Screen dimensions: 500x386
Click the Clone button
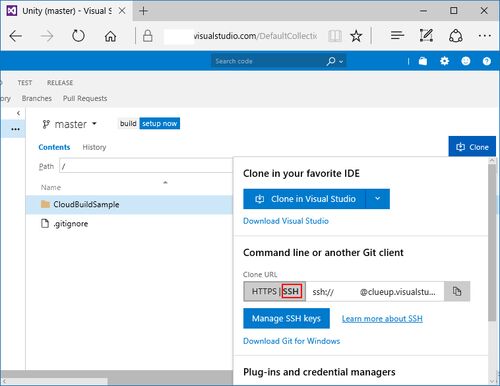472,147
